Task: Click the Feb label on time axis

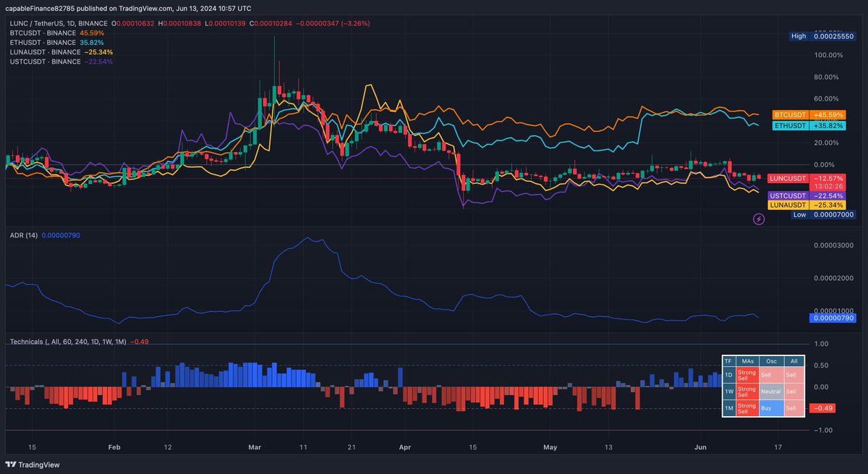Action: click(114, 448)
